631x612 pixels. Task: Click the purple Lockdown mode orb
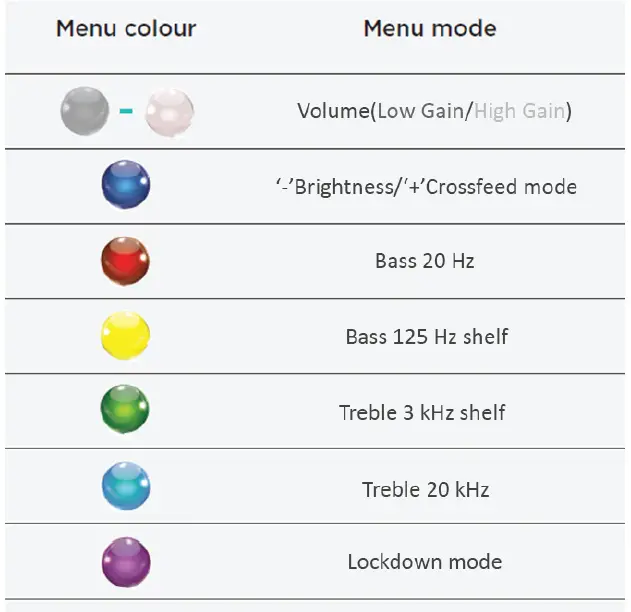click(x=126, y=562)
